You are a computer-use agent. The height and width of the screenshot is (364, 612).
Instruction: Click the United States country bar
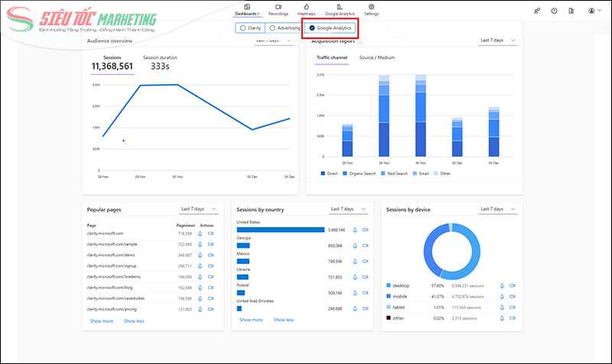(x=281, y=229)
